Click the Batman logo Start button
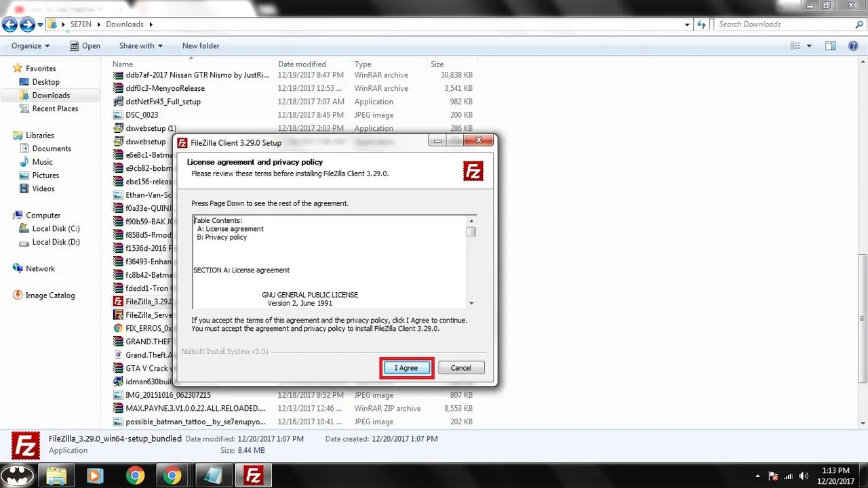Image resolution: width=868 pixels, height=488 pixels. pos(17,475)
